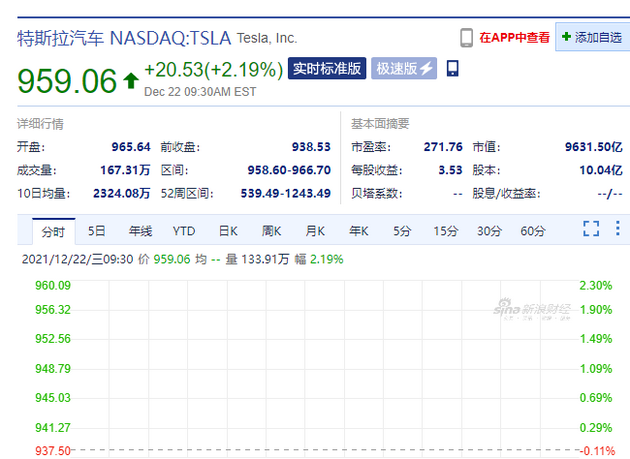The height and width of the screenshot is (459, 630).
Task: Click the 10-day average volume 2324.08万
Action: tap(122, 193)
